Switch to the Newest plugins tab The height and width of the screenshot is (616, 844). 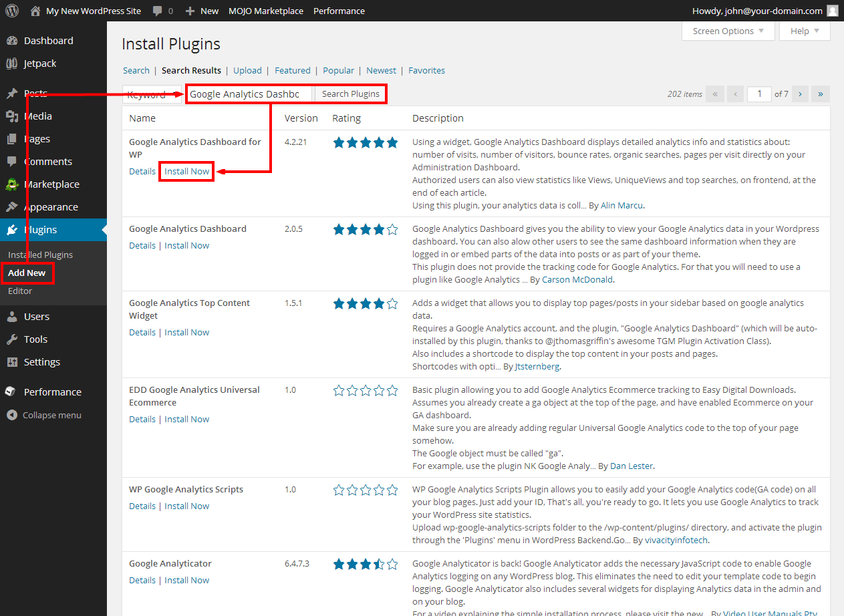381,70
